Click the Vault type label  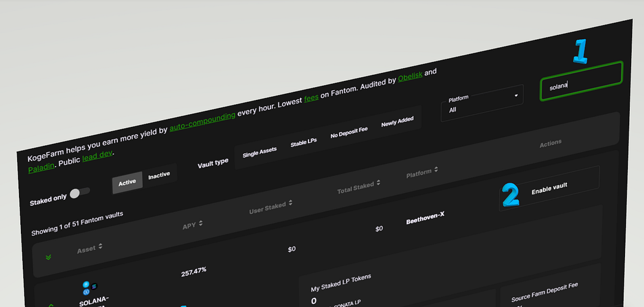tap(213, 164)
